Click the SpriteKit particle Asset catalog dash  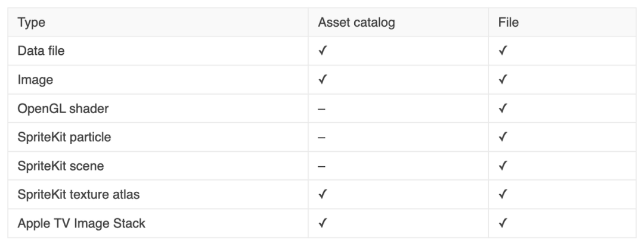click(x=321, y=138)
